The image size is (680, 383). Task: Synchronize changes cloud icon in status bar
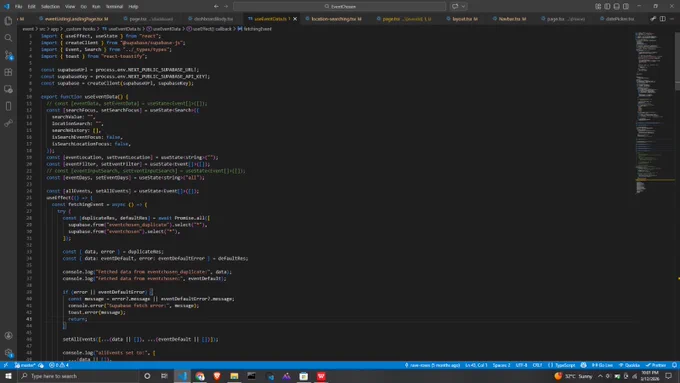tap(41, 365)
